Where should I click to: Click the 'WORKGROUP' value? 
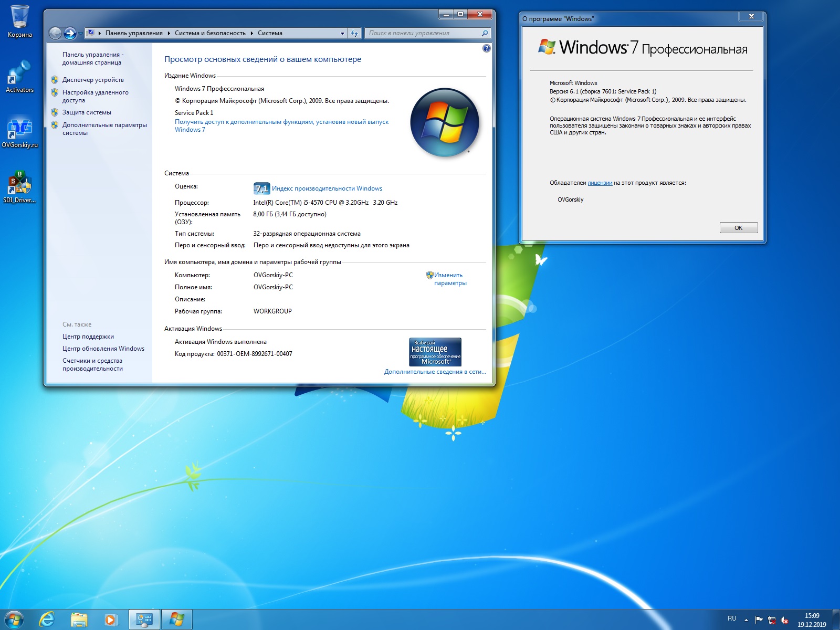272,311
